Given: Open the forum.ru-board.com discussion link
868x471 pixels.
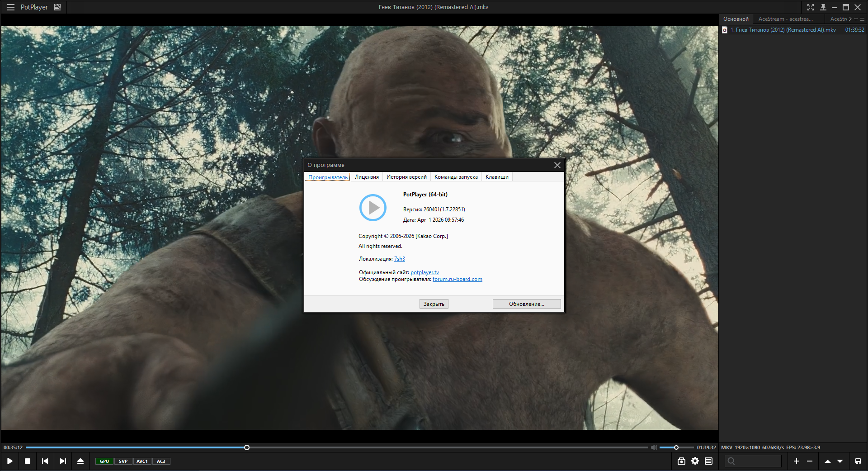Looking at the screenshot, I should pos(457,279).
